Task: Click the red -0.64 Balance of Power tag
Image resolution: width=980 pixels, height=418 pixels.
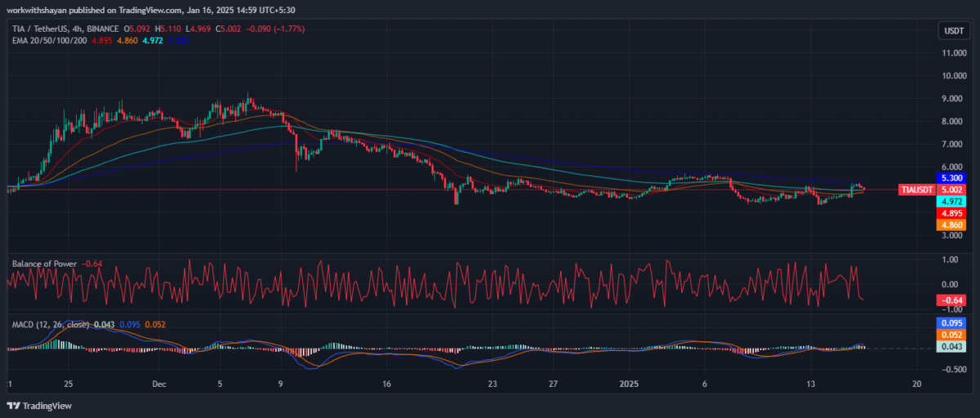Action: click(x=952, y=300)
